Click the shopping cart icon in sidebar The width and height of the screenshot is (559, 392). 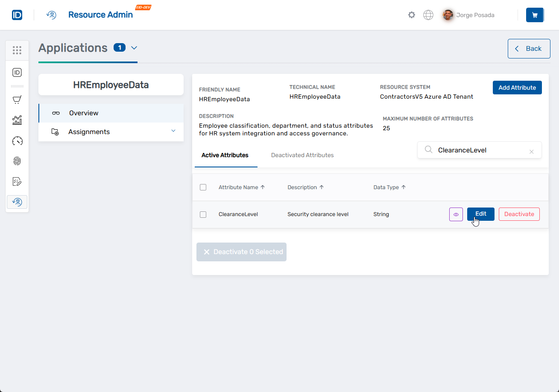(x=17, y=100)
